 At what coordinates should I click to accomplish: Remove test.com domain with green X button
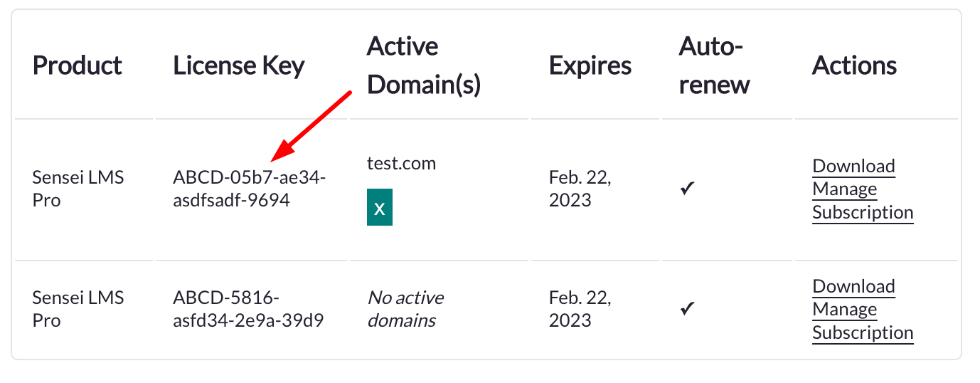(380, 207)
